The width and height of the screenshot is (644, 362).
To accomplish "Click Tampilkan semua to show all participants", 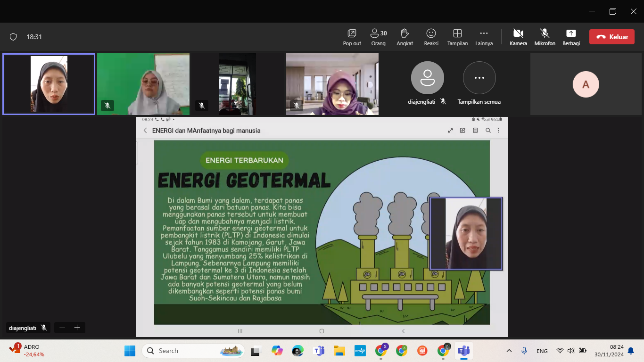I will coord(479,83).
